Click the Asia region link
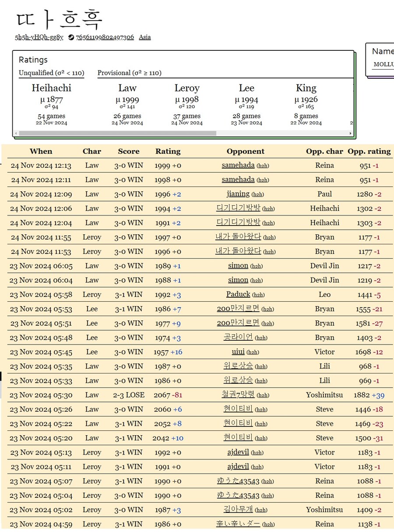 point(145,37)
